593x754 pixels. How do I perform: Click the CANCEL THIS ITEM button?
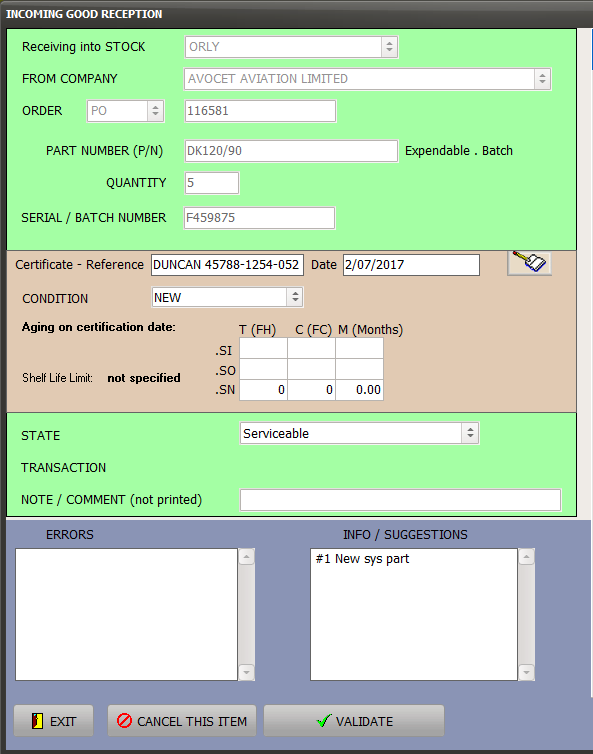[x=182, y=720]
